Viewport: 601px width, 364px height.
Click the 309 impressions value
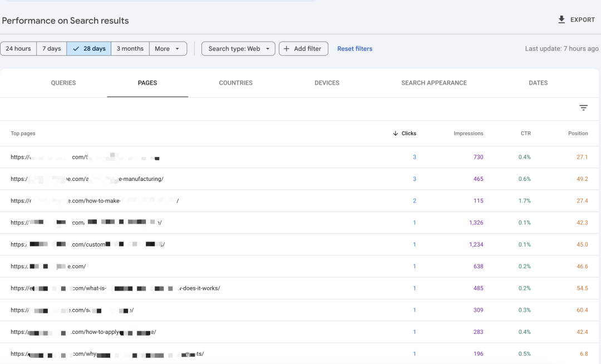point(478,310)
